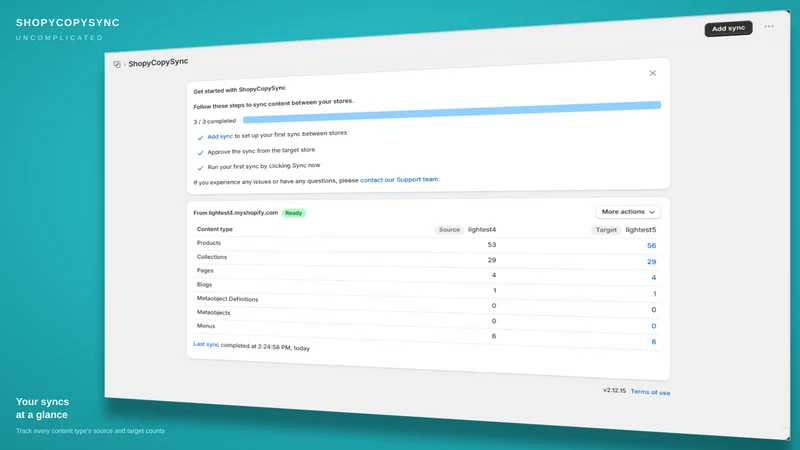Image resolution: width=800 pixels, height=450 pixels.
Task: Click target Pages count 4
Action: tap(654, 278)
